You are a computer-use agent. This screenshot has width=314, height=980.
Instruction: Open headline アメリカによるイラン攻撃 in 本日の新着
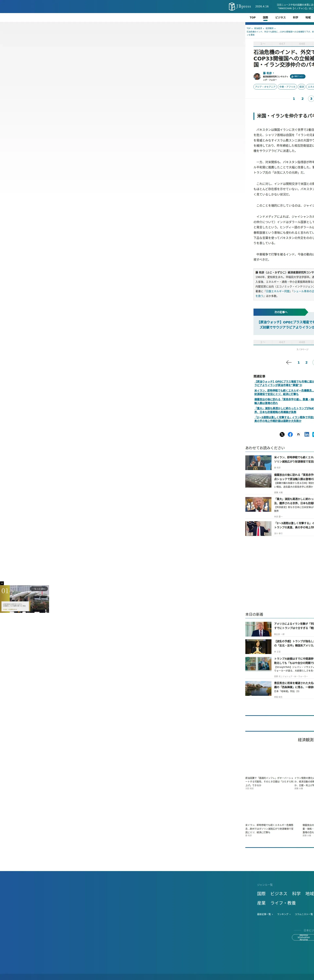pyautogui.click(x=294, y=626)
